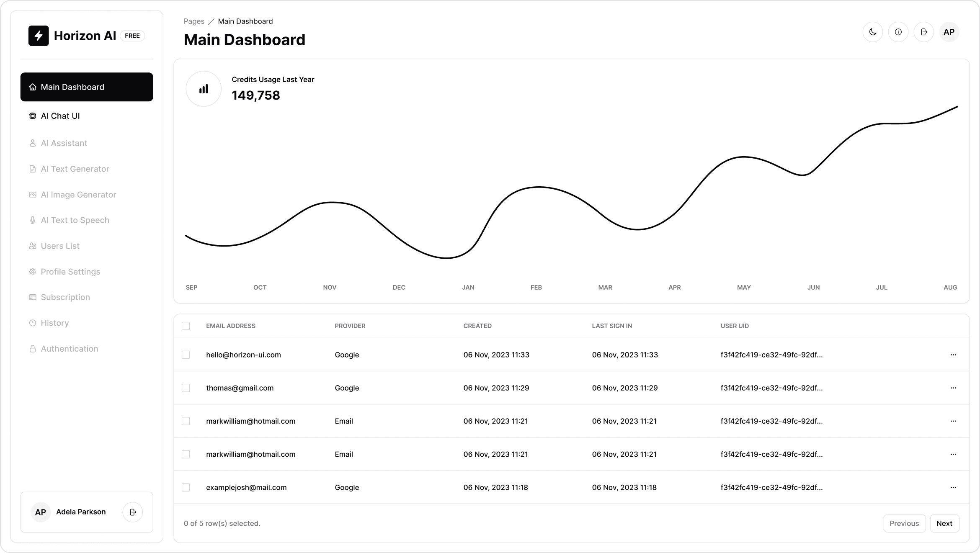Click the Horizon AI lightning logo
Image resolution: width=980 pixels, height=553 pixels.
coord(39,36)
